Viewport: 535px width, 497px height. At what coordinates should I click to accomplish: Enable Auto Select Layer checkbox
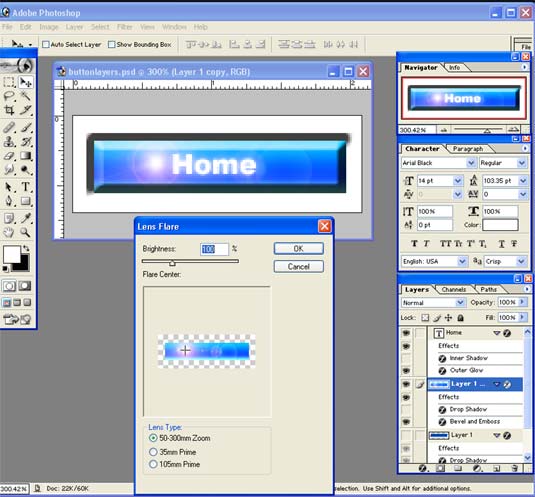46,44
